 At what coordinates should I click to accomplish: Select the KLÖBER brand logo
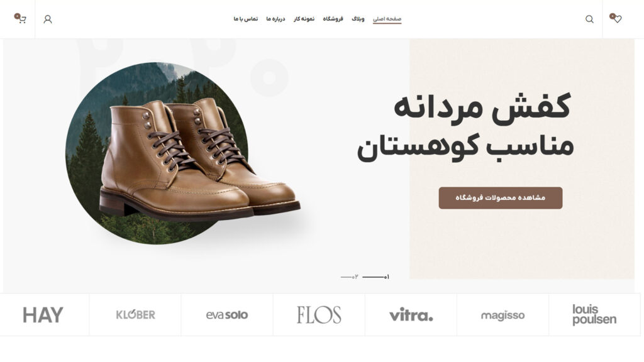pyautogui.click(x=136, y=315)
